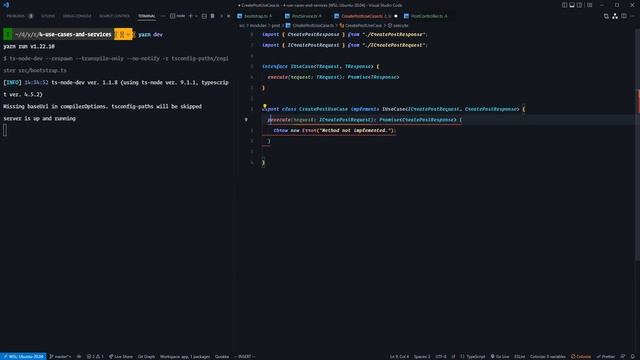The height and width of the screenshot is (360, 640).
Task: Click the 'post' breadcrumb segment
Action: pos(276,25)
